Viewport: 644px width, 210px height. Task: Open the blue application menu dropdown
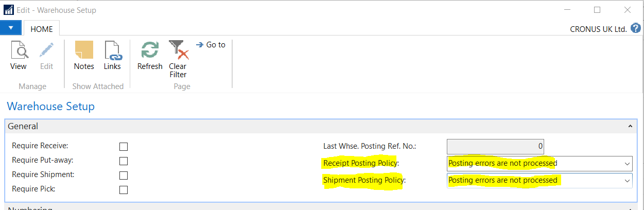coord(10,28)
